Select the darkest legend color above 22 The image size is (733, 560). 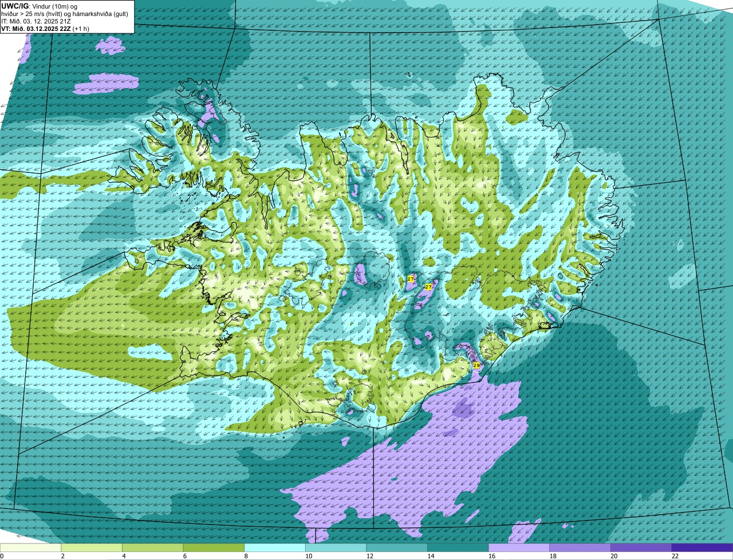coord(702,547)
